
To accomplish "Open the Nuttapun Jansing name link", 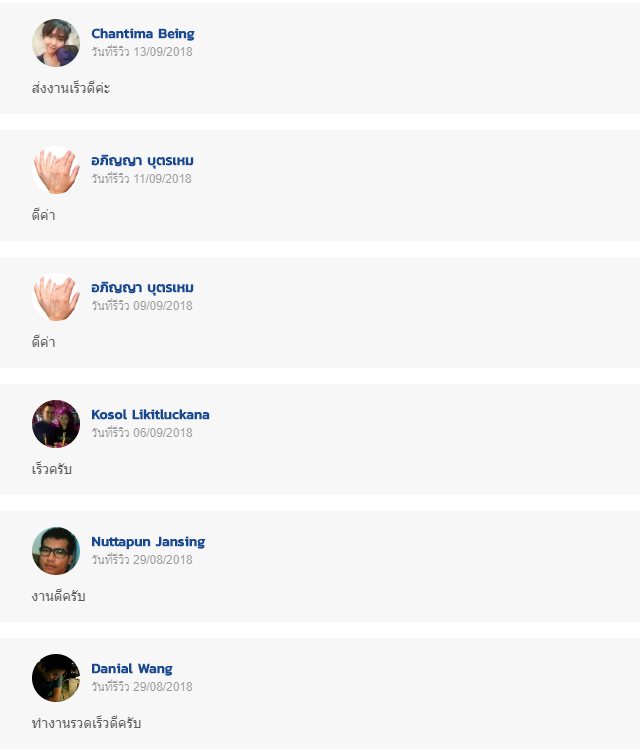I will tap(148, 542).
